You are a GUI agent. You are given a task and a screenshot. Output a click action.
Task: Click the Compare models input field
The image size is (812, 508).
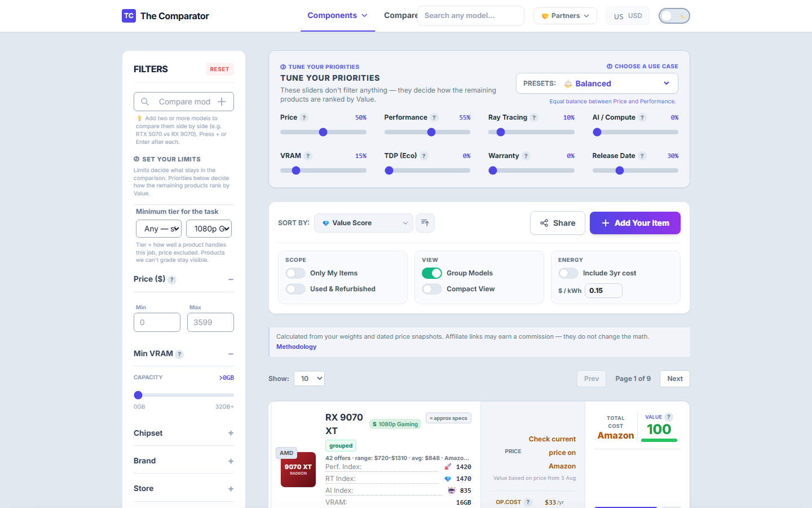(x=184, y=102)
